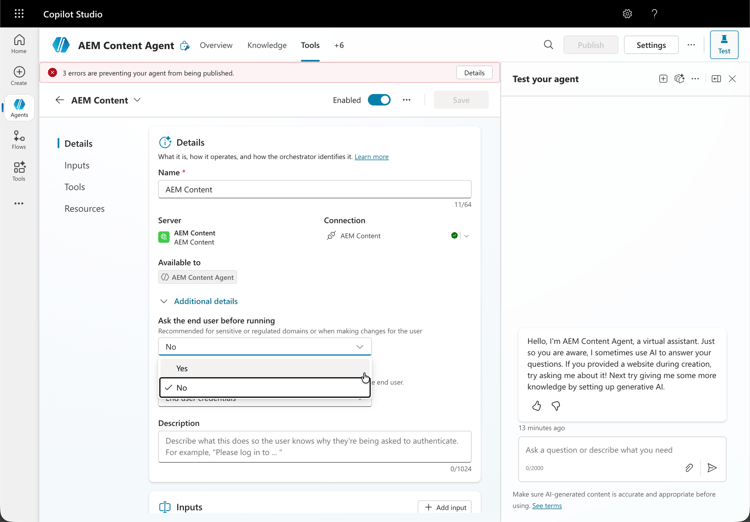
Task: Click the Save button
Action: coord(461,100)
